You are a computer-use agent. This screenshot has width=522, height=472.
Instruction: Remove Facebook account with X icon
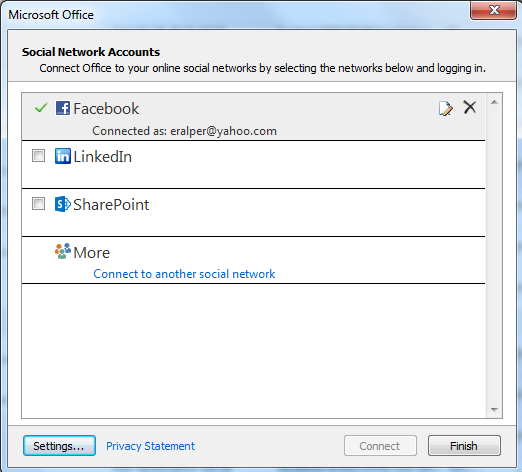(470, 108)
